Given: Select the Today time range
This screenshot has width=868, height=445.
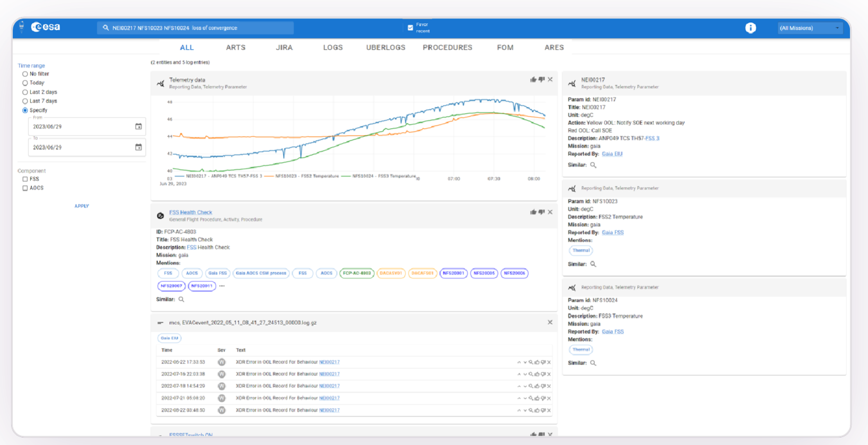Looking at the screenshot, I should click(x=25, y=83).
